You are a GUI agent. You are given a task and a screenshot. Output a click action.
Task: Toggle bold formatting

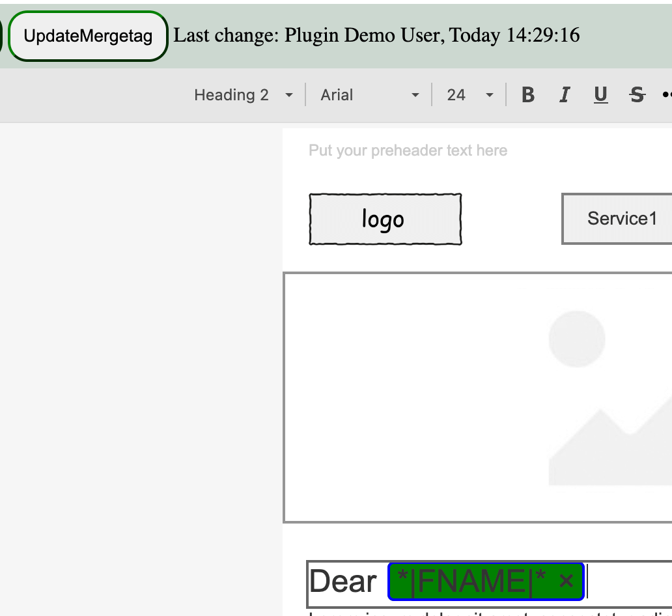point(528,95)
